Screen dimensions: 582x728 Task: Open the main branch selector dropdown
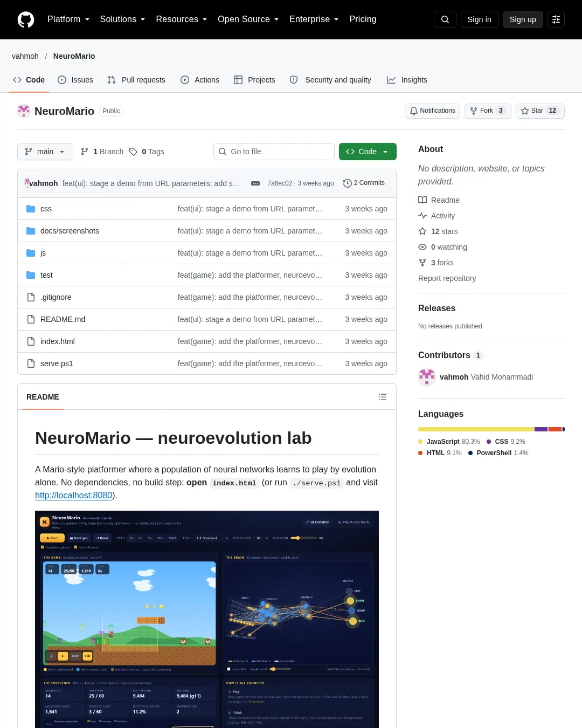point(45,152)
